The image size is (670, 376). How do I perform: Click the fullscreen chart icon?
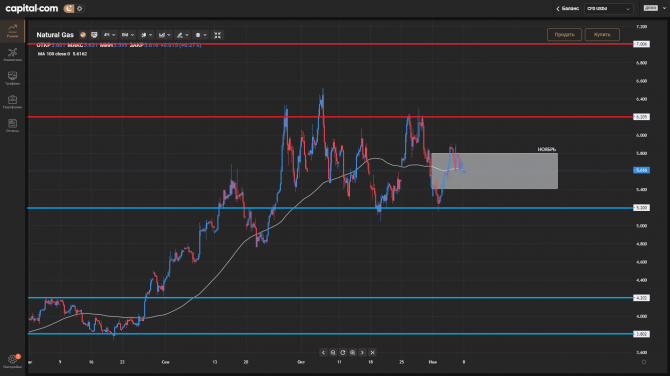pos(217,35)
